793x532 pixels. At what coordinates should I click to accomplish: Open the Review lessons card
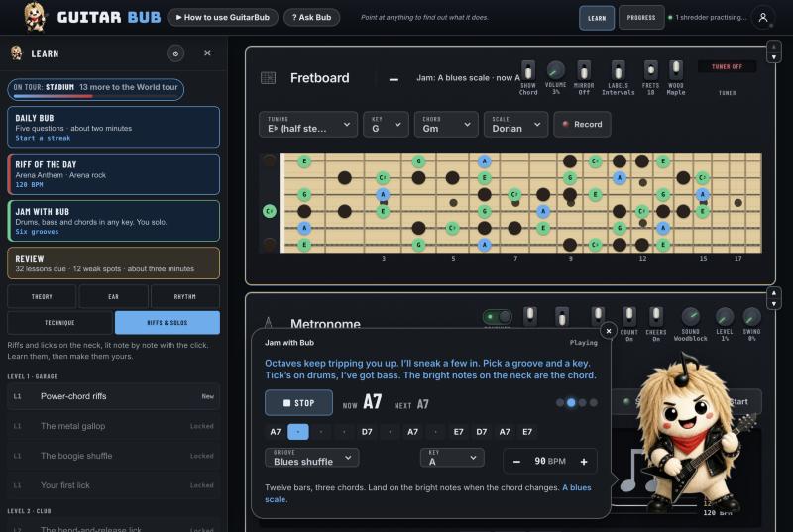113,264
